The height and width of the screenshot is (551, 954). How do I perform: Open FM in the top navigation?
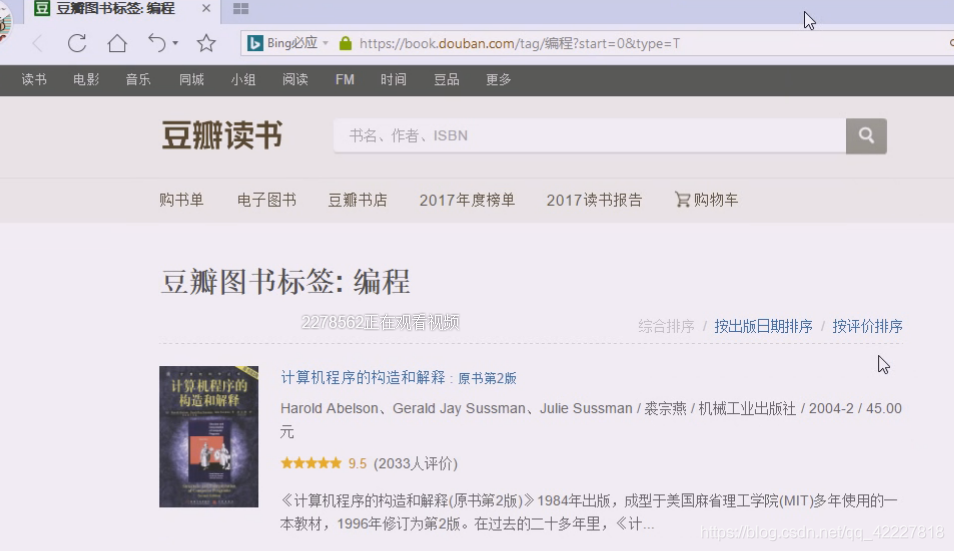[x=345, y=80]
